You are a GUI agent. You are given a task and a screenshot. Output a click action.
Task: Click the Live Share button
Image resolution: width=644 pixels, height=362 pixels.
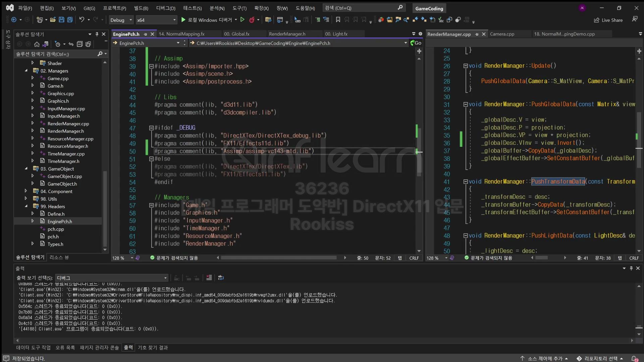tap(608, 20)
